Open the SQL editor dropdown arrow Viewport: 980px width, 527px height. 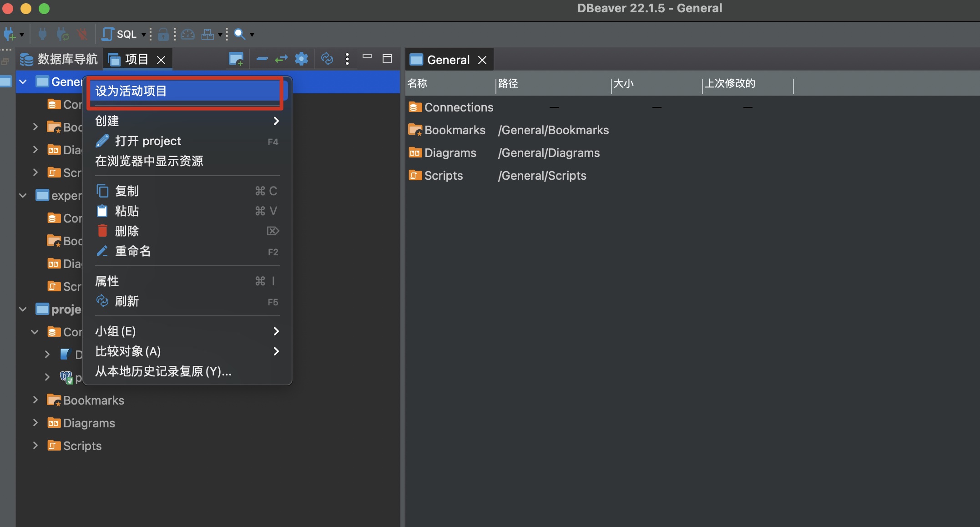pyautogui.click(x=144, y=35)
